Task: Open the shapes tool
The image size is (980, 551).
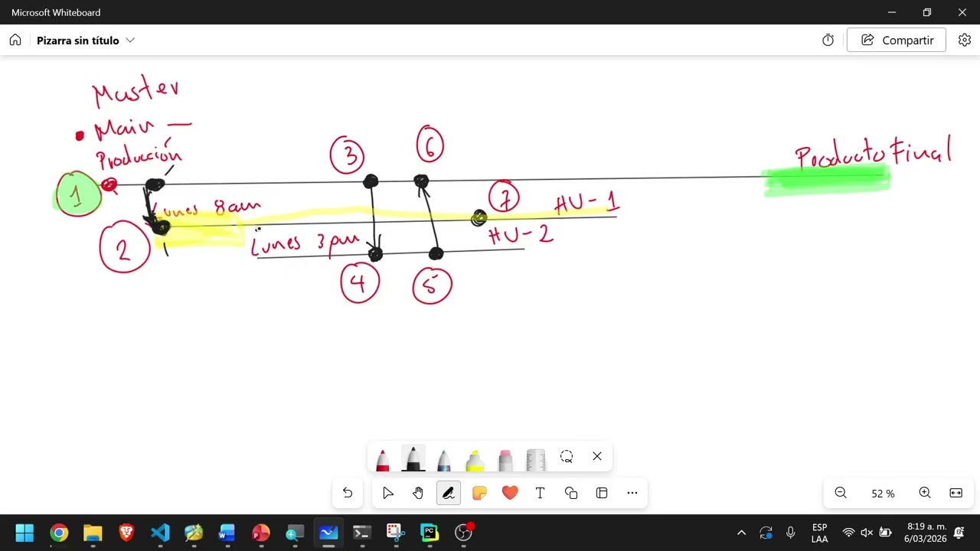Action: coord(571,494)
